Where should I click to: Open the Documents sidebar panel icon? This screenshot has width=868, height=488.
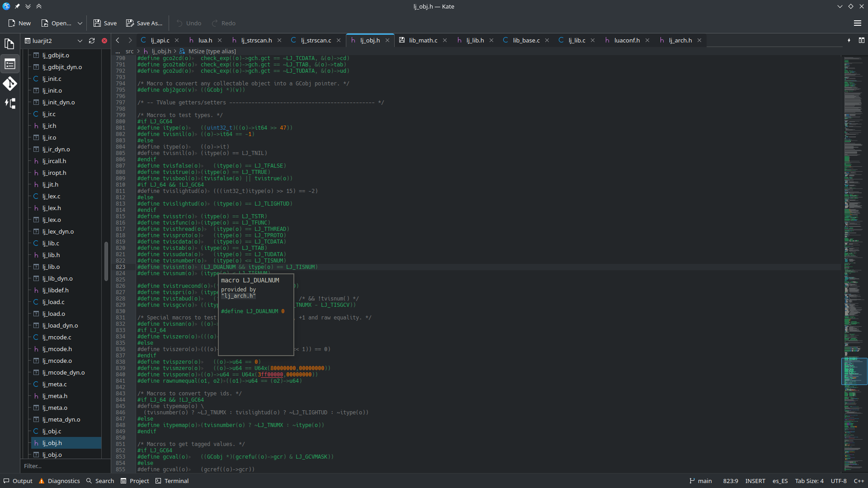coord(9,44)
